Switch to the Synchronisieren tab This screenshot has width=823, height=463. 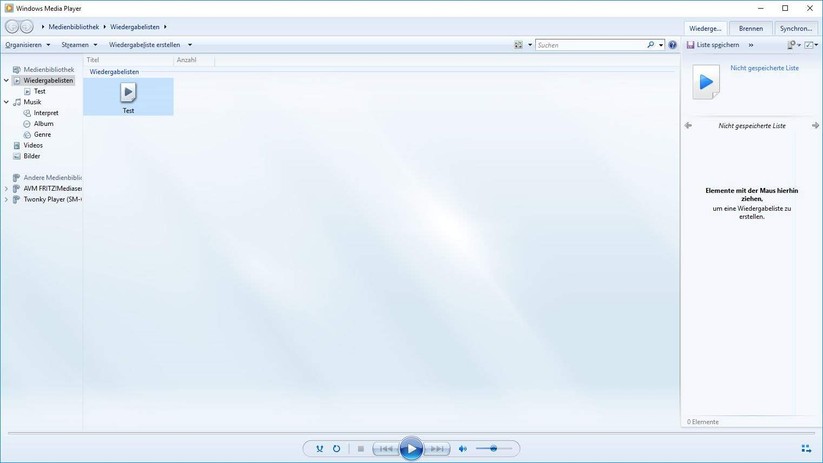coord(797,28)
